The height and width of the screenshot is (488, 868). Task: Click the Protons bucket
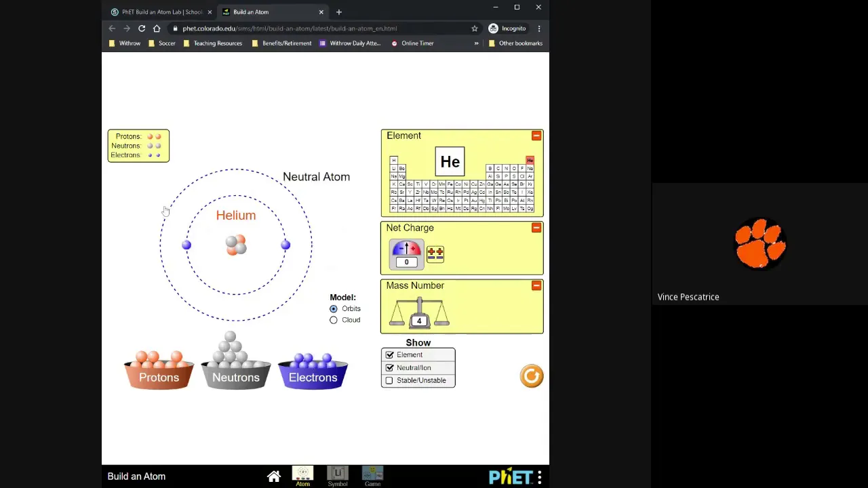pyautogui.click(x=159, y=377)
